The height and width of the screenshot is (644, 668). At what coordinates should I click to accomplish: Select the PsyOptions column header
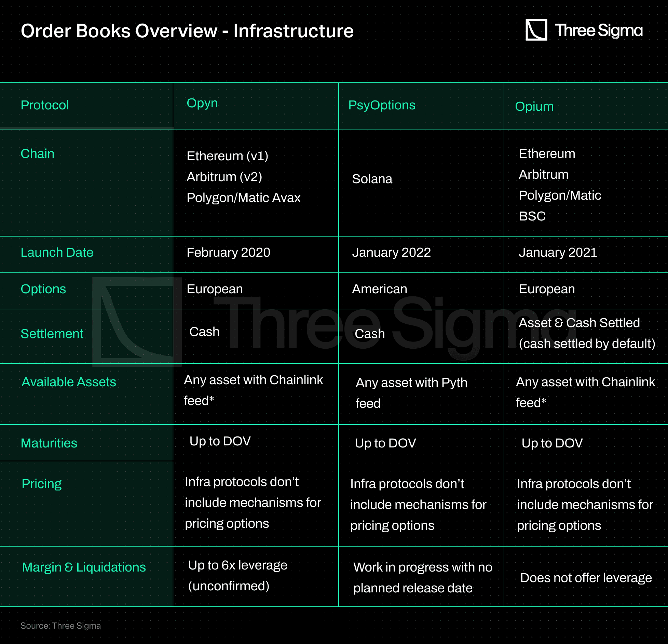pyautogui.click(x=382, y=105)
